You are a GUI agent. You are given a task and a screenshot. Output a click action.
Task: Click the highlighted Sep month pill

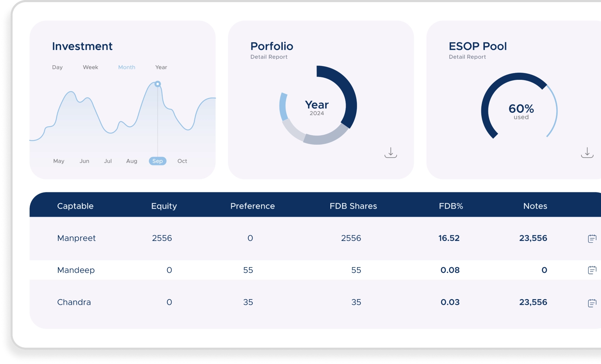pyautogui.click(x=157, y=161)
